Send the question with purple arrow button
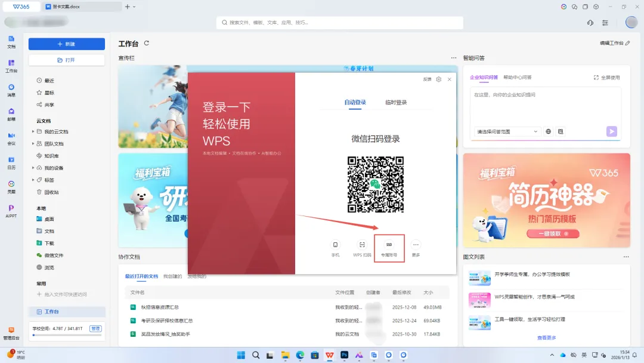Screen dimensions: 644x363 (x=612, y=131)
